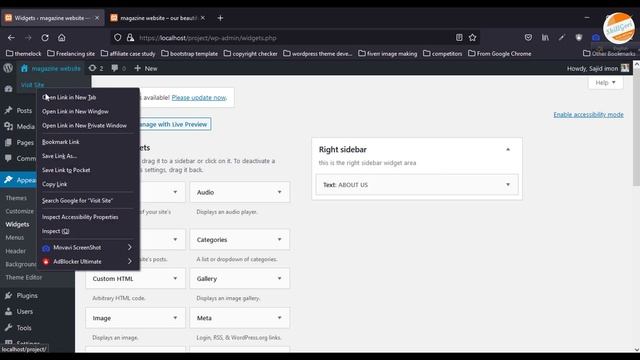Click the shield tracking protection icon
This screenshot has height=360, width=640.
(118, 38)
